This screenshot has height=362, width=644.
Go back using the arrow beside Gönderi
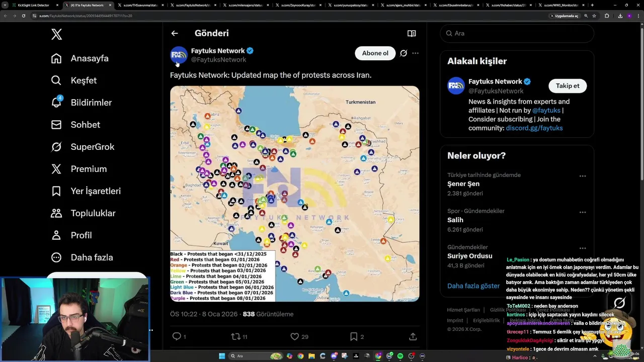point(175,33)
